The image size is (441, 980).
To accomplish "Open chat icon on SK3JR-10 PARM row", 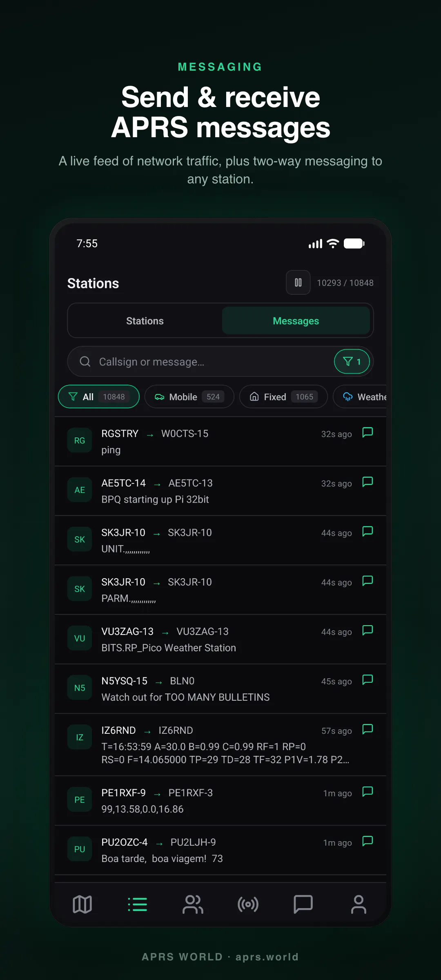I will coord(367,581).
